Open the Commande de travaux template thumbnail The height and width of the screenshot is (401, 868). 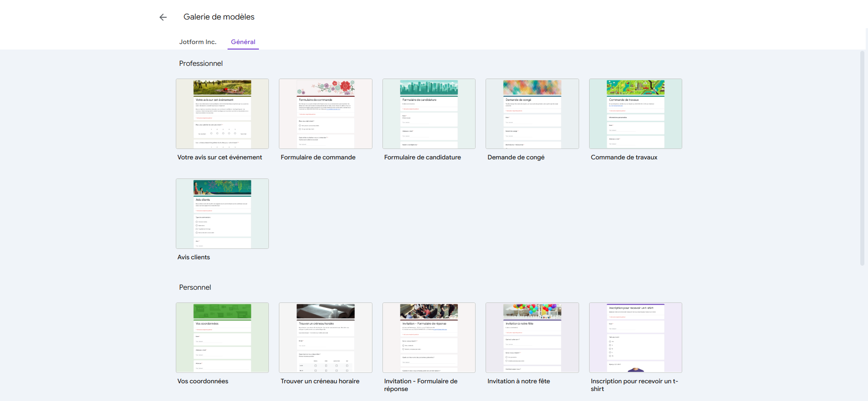(635, 114)
